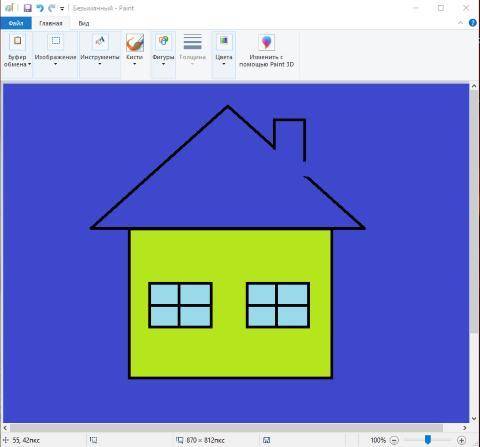Open the Help question mark icon
This screenshot has height=447, width=480.
point(472,23)
